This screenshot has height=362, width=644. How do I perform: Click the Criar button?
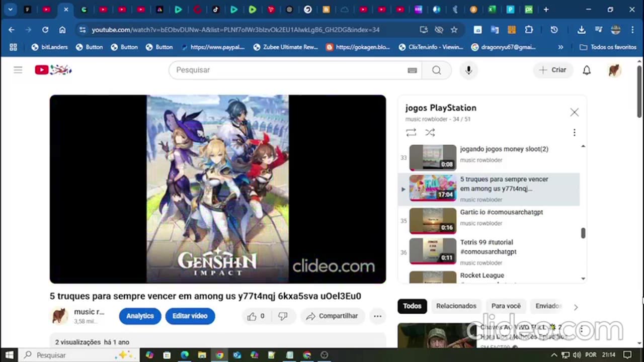553,70
